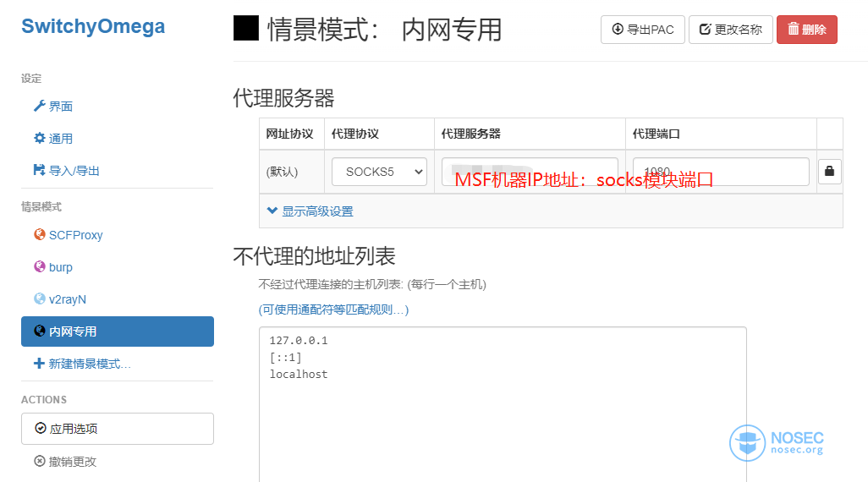
Task: Select the v2rayN profile
Action: (x=60, y=299)
